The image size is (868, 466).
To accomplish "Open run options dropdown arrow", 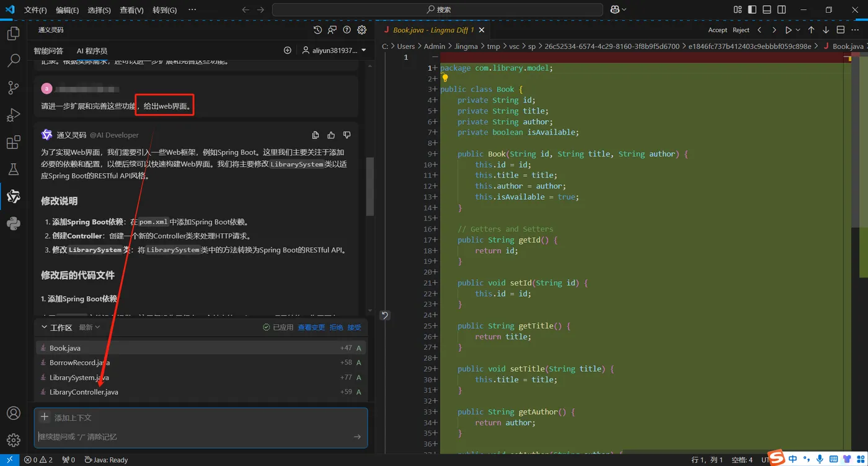I will click(x=798, y=30).
